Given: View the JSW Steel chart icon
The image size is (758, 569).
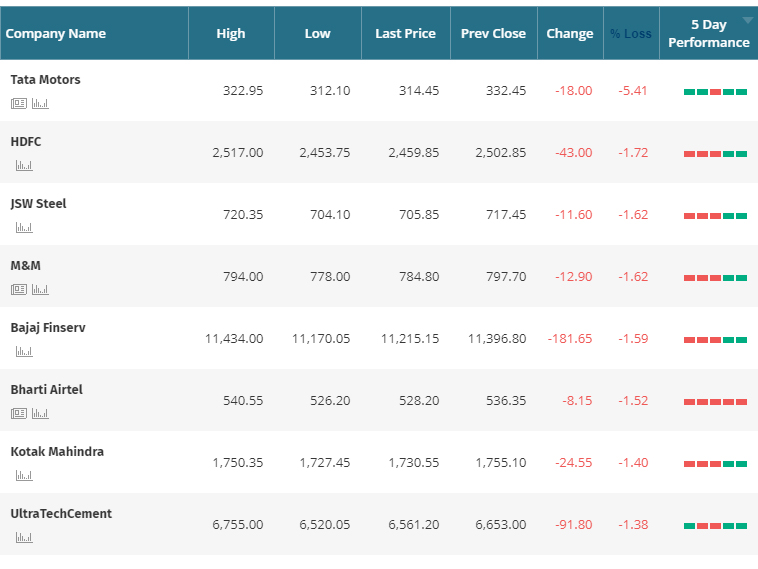Looking at the screenshot, I should click(x=23, y=227).
